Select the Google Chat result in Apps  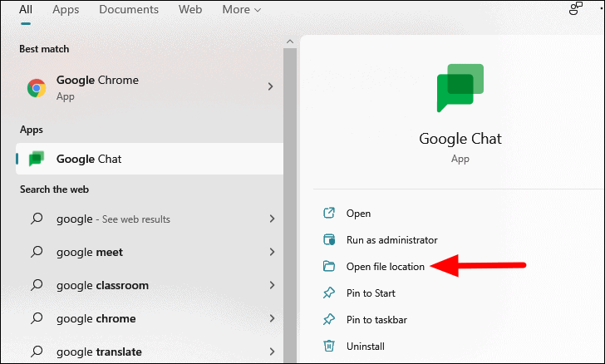tap(150, 159)
